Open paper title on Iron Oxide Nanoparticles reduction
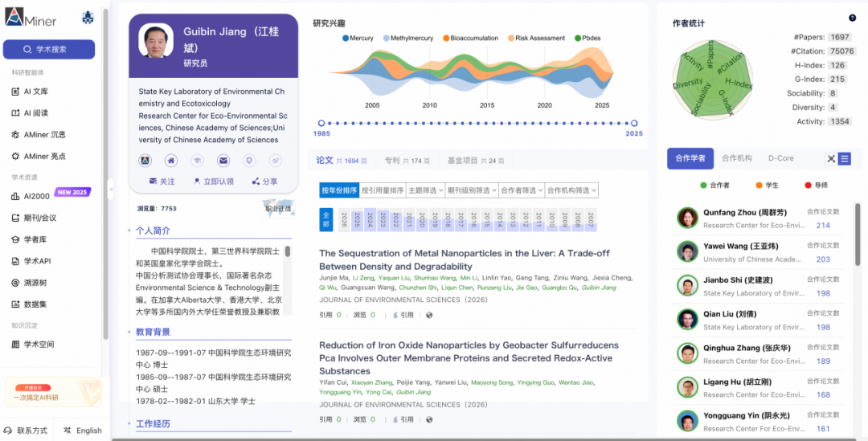 (469, 358)
